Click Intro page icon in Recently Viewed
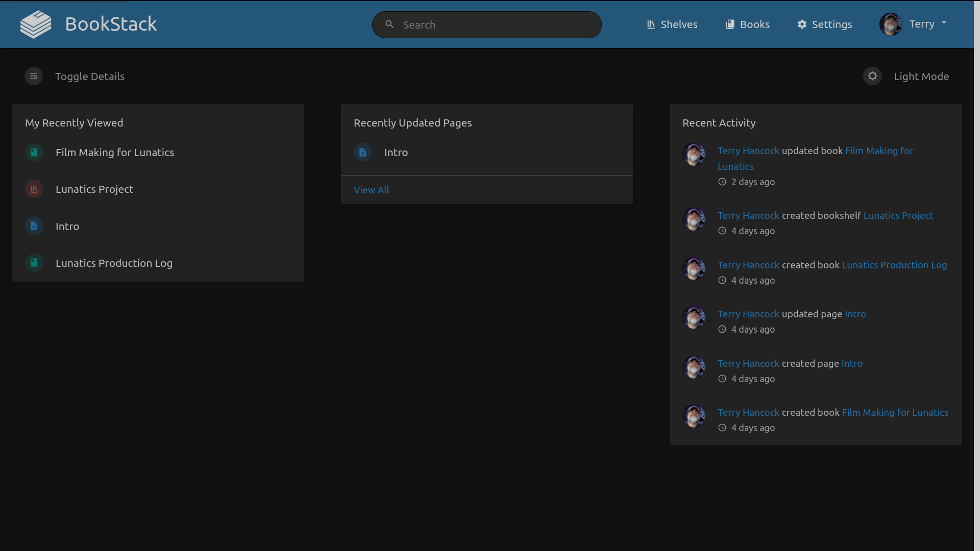This screenshot has width=980, height=551. (x=34, y=226)
